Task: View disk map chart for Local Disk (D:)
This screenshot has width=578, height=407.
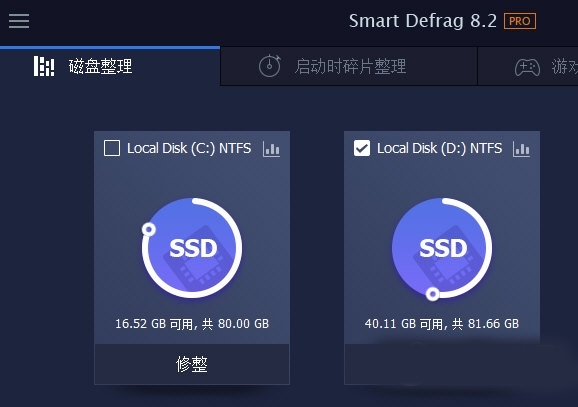Action: (x=521, y=149)
